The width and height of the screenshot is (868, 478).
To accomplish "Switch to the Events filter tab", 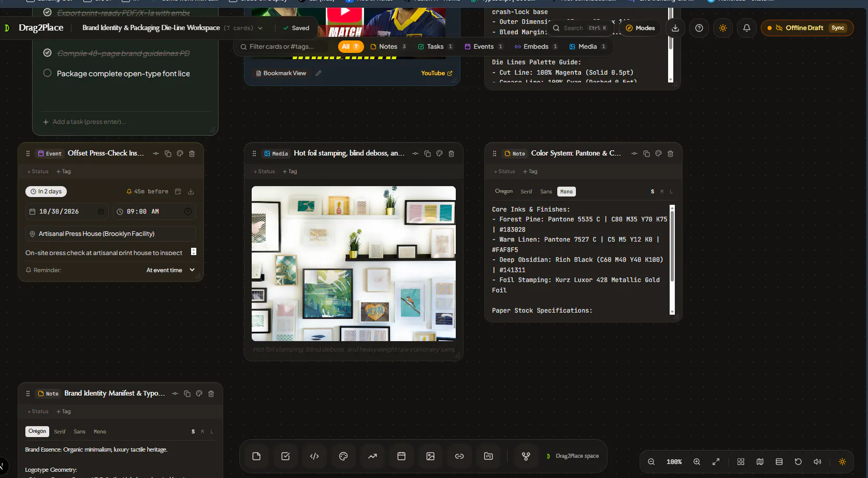I will point(484,47).
